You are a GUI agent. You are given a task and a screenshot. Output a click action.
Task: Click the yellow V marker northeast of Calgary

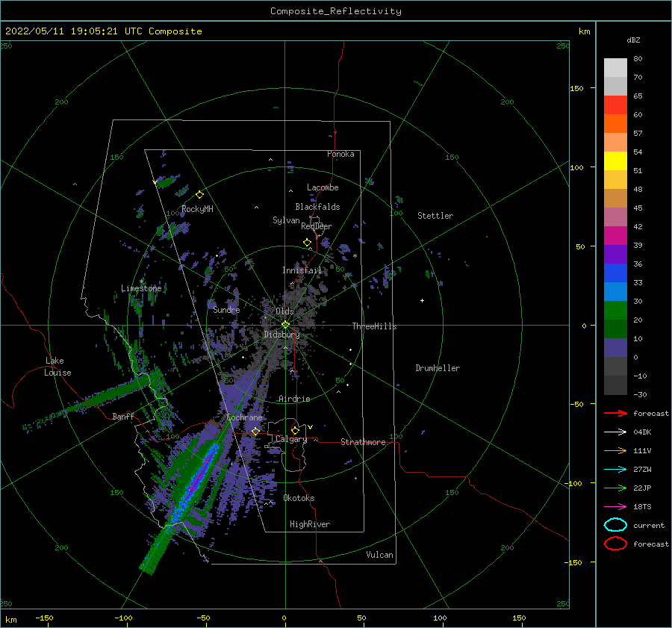(311, 427)
